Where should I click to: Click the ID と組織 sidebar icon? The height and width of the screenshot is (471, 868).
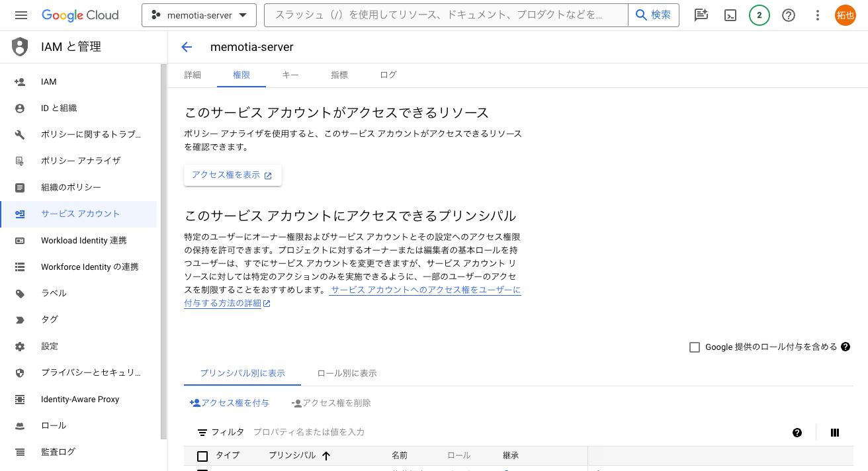pyautogui.click(x=20, y=108)
